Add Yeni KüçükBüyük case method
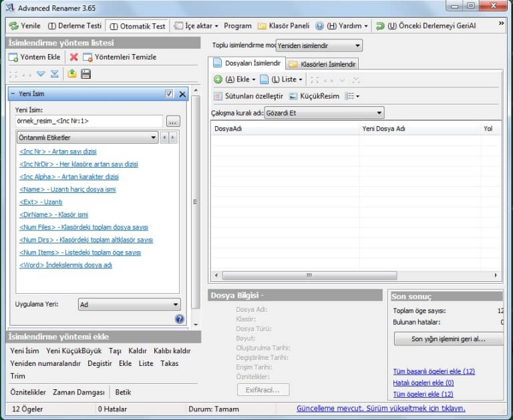This screenshot has width=513, height=420. point(73,351)
